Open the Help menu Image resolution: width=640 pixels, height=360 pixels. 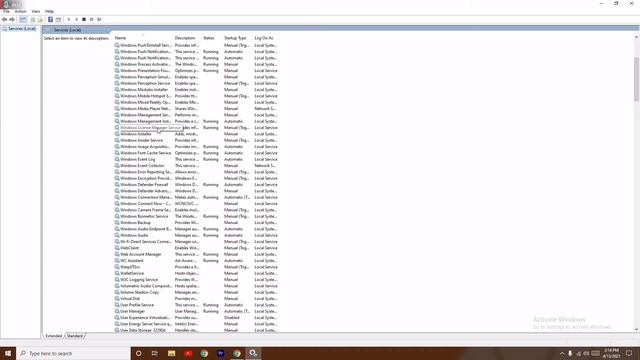click(49, 11)
